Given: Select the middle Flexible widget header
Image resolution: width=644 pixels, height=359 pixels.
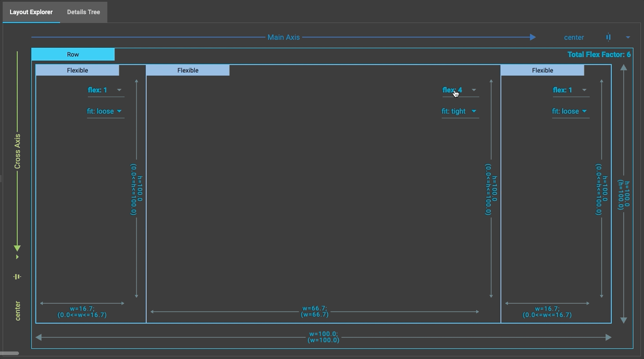Looking at the screenshot, I should tap(188, 70).
